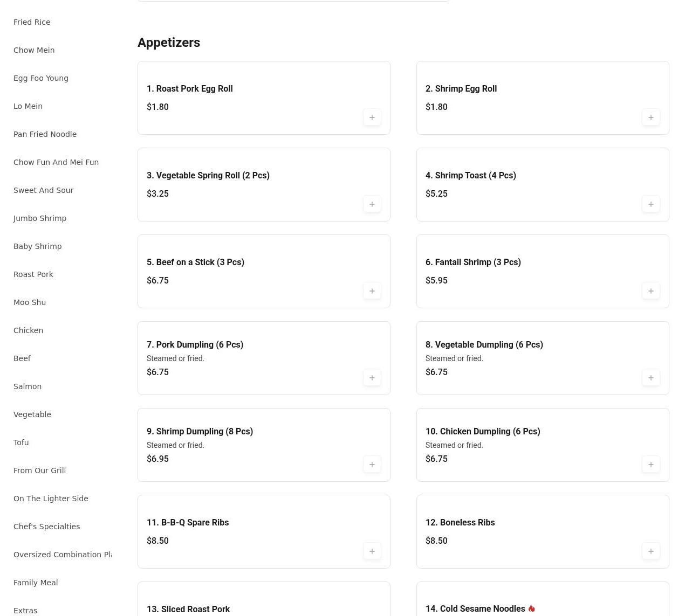Open 5. Beef on a Stick item
This screenshot has width=685, height=616.
tap(264, 271)
